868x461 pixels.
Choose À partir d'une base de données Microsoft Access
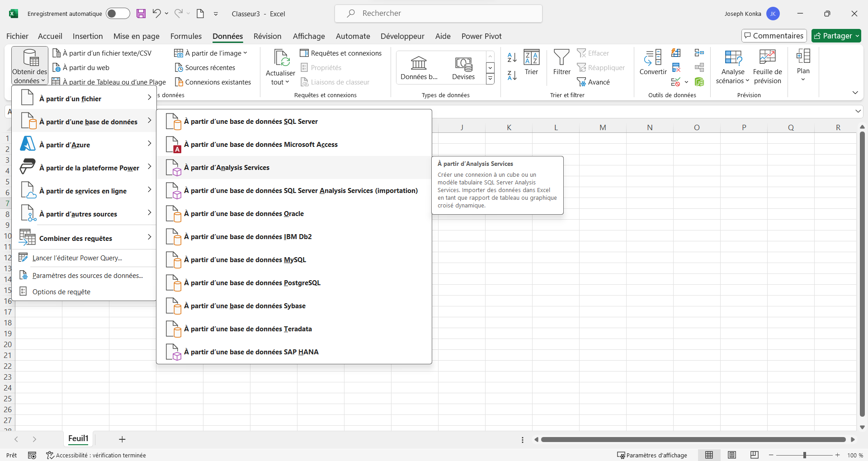click(294, 145)
